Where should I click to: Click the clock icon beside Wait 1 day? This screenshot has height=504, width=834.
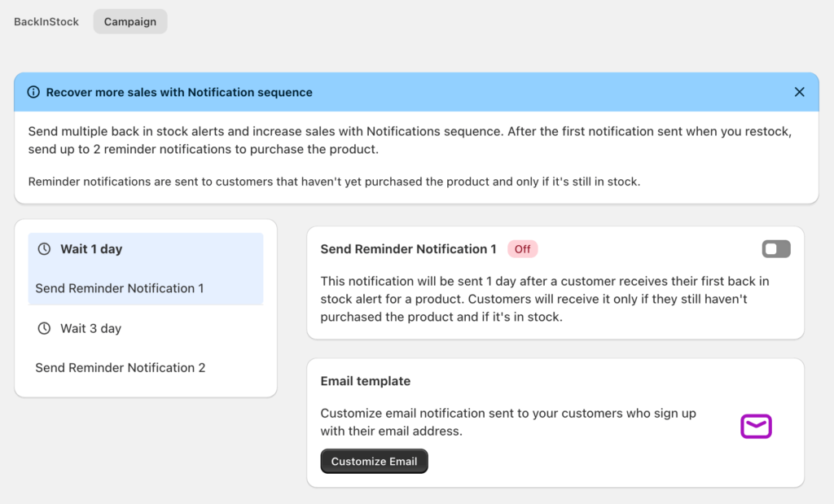[44, 249]
